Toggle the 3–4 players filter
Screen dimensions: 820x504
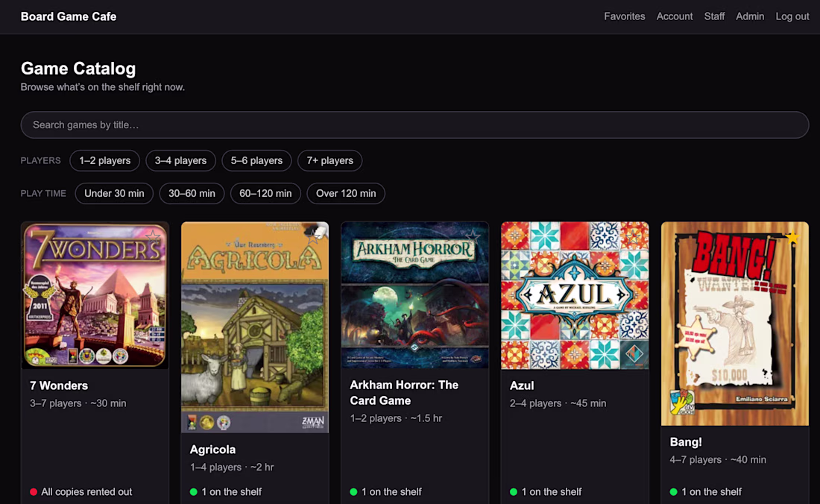[180, 160]
